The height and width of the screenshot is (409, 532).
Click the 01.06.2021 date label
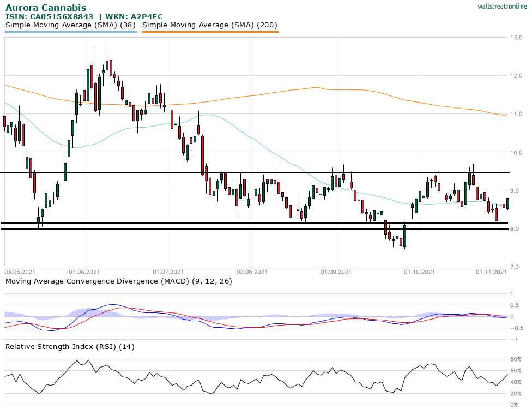84,272
